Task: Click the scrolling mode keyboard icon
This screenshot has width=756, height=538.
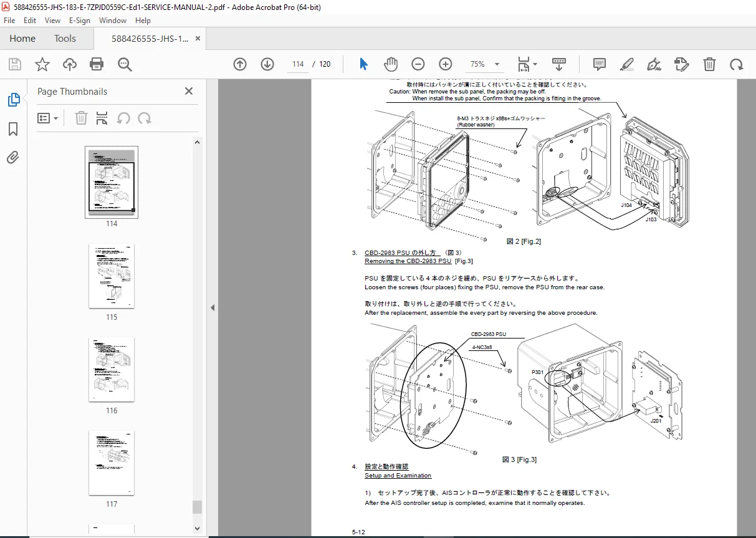Action: (558, 64)
